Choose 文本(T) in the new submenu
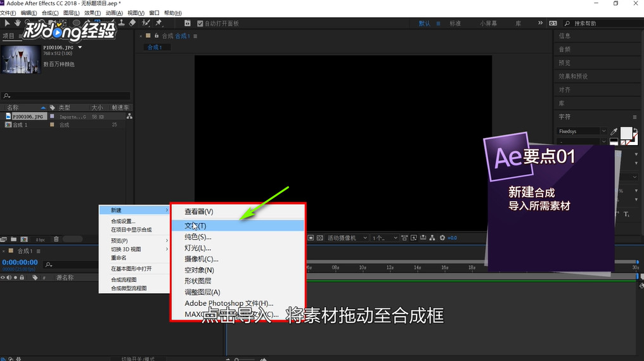The image size is (644, 361). tap(238, 225)
